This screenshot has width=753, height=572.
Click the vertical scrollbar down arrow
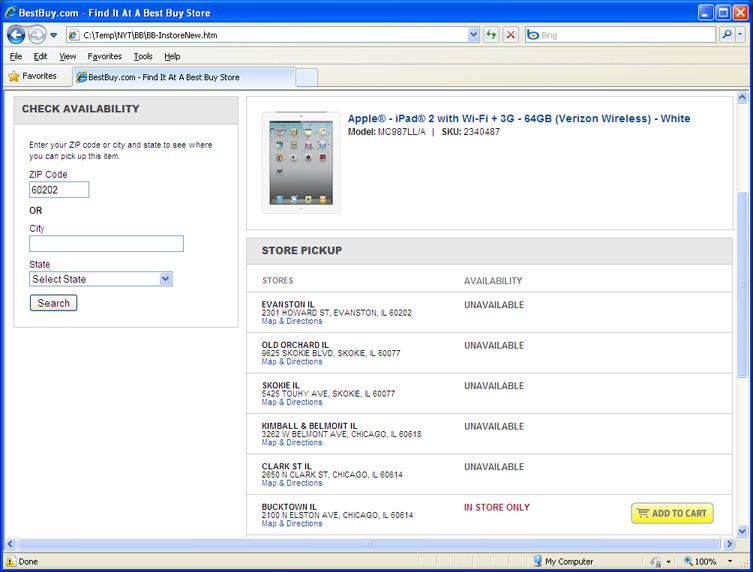(742, 531)
